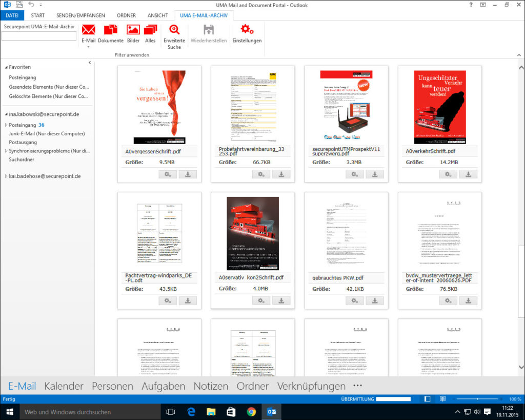The image size is (525, 420).
Task: Open the DATEI tab
Action: tap(12, 15)
